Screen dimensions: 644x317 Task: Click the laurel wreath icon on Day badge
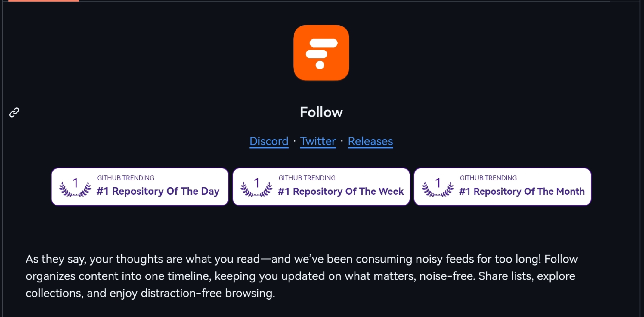point(75,187)
